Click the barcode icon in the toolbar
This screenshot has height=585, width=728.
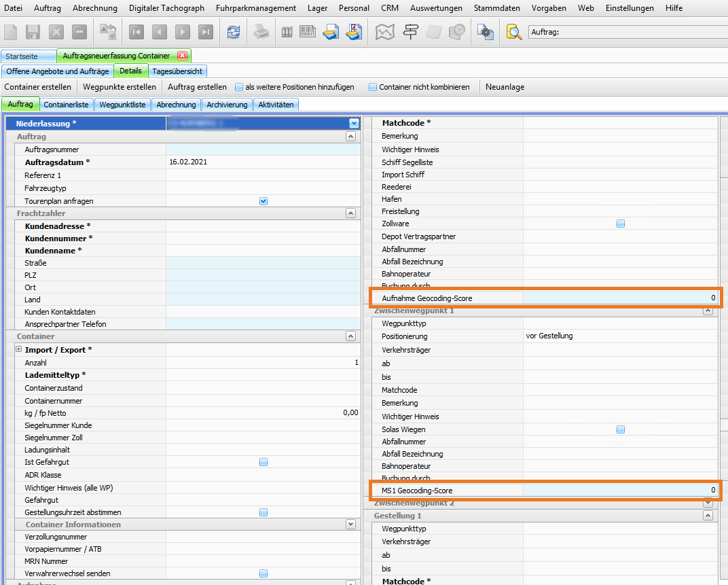pyautogui.click(x=308, y=32)
